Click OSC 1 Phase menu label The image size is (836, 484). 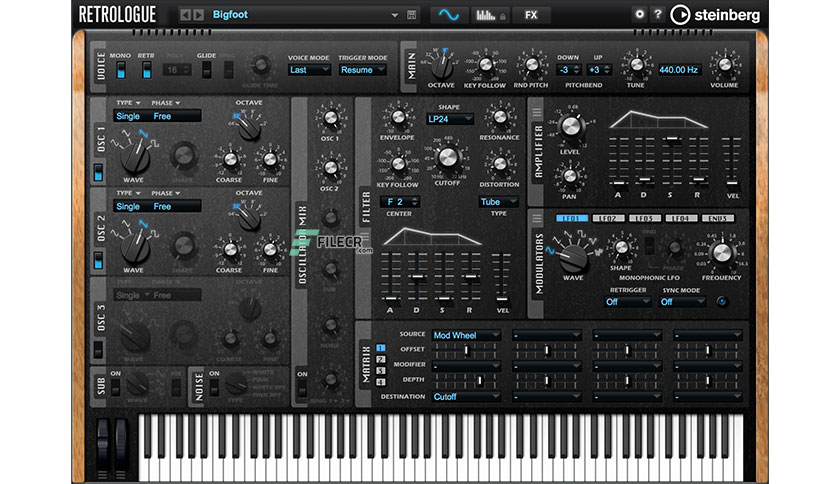click(x=166, y=103)
